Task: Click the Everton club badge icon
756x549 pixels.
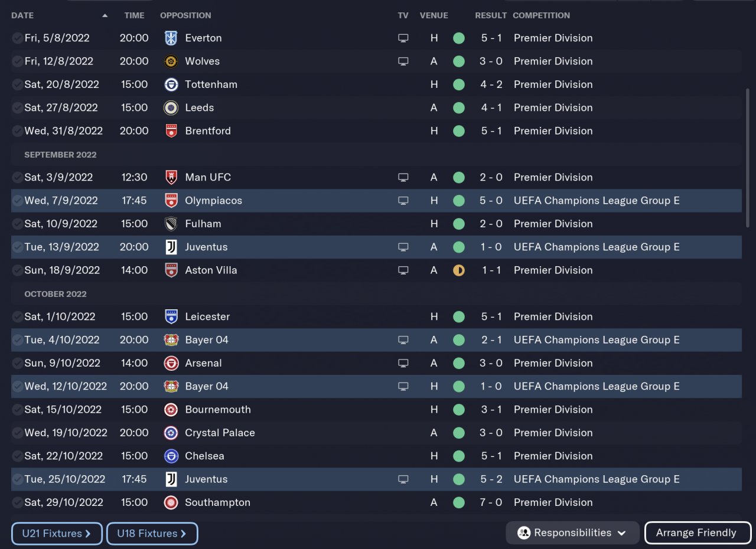Action: tap(171, 38)
